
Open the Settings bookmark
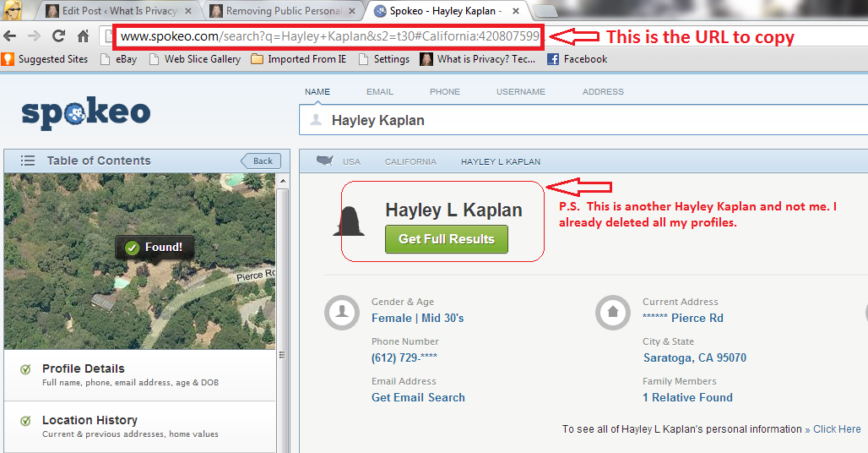coord(384,59)
